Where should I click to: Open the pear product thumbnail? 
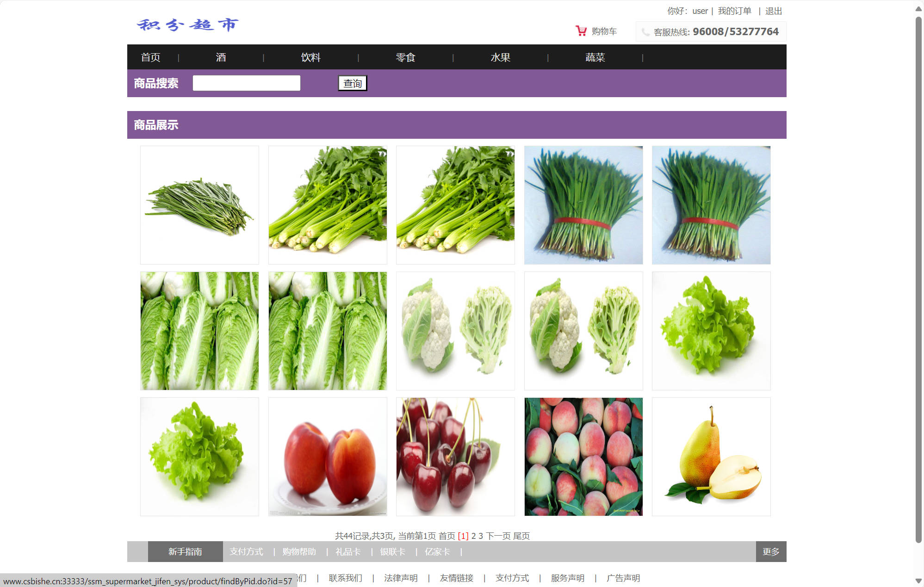click(711, 457)
